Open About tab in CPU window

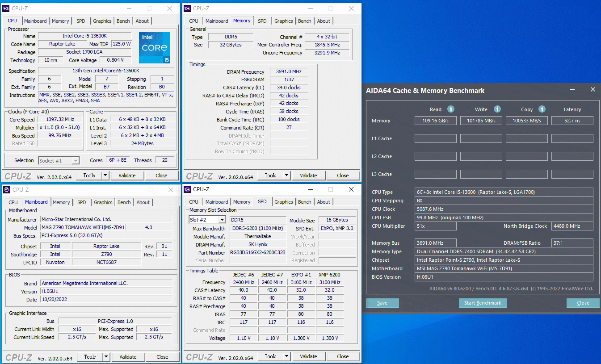click(142, 21)
